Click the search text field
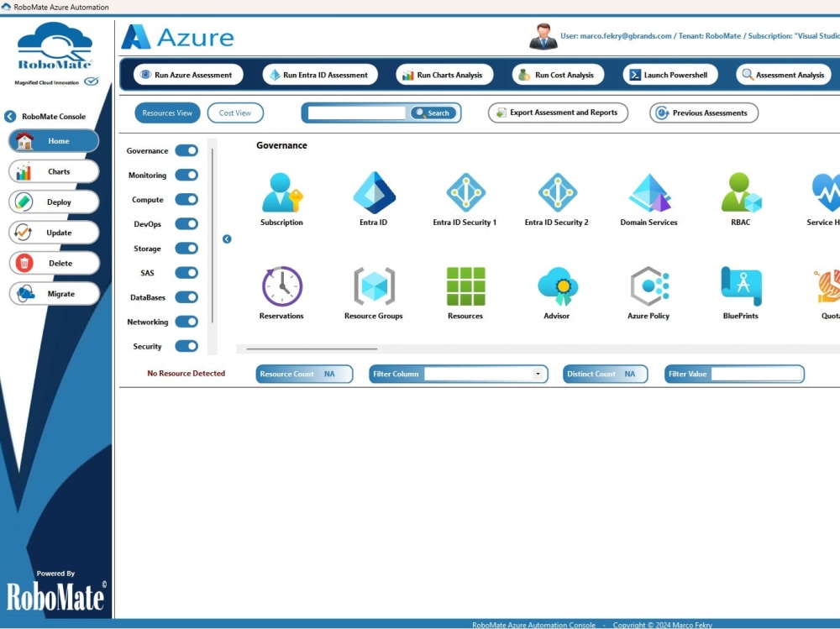840x629 pixels. click(357, 113)
